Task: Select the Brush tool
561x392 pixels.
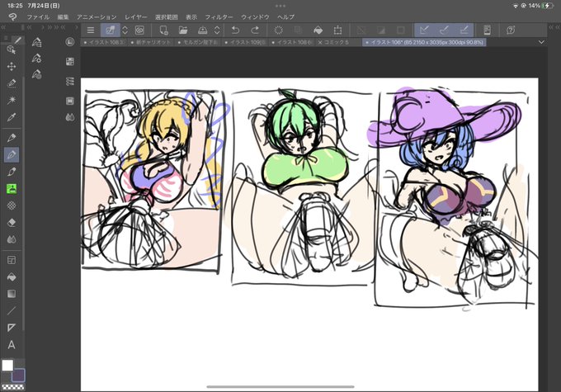Action: [x=12, y=172]
